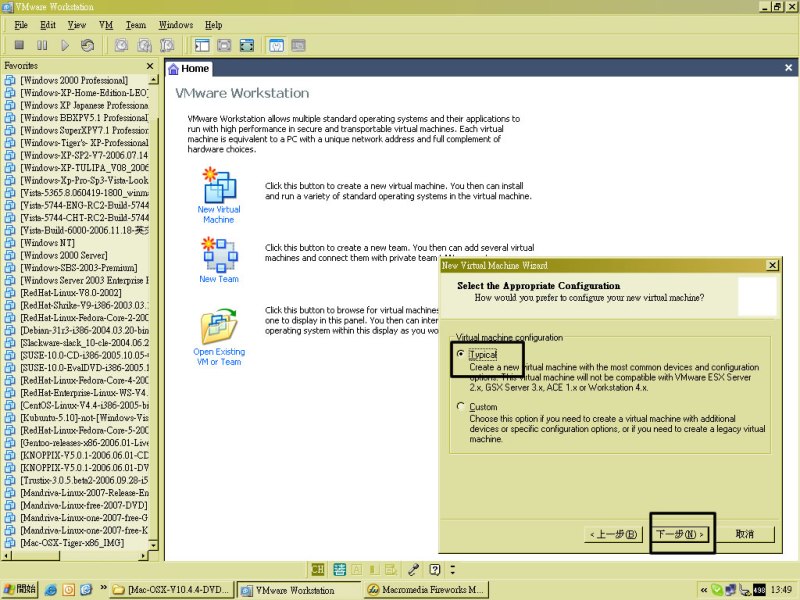Click the system clock 13:49
800x600 pixels.
781,590
